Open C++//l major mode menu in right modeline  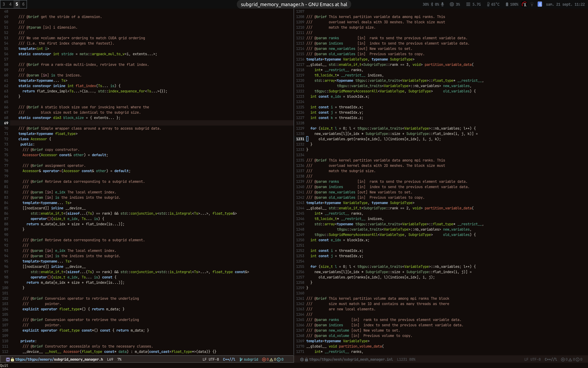point(551,359)
